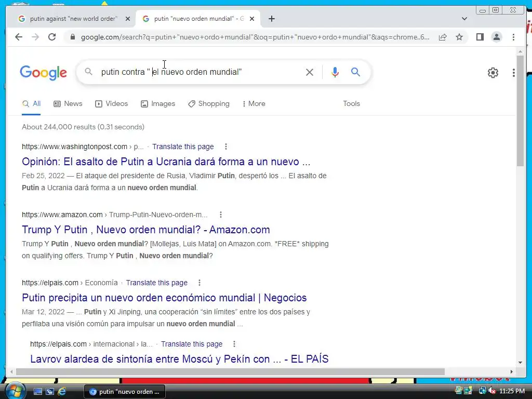
Task: Open search Tools
Action: pyautogui.click(x=351, y=103)
